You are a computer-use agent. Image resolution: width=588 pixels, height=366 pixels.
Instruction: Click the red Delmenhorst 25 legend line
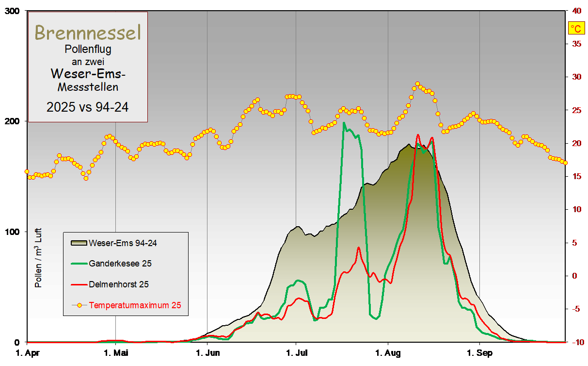(x=79, y=284)
